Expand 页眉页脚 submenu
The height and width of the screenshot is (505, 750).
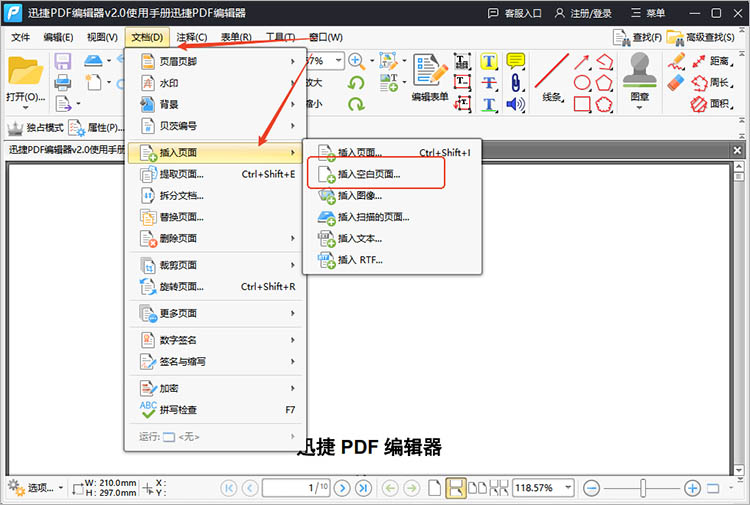click(x=217, y=61)
